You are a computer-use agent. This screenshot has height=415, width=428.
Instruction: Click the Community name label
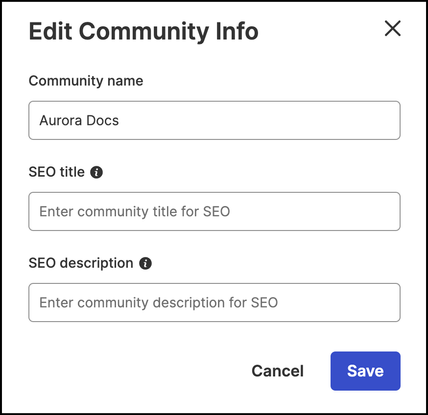[86, 81]
